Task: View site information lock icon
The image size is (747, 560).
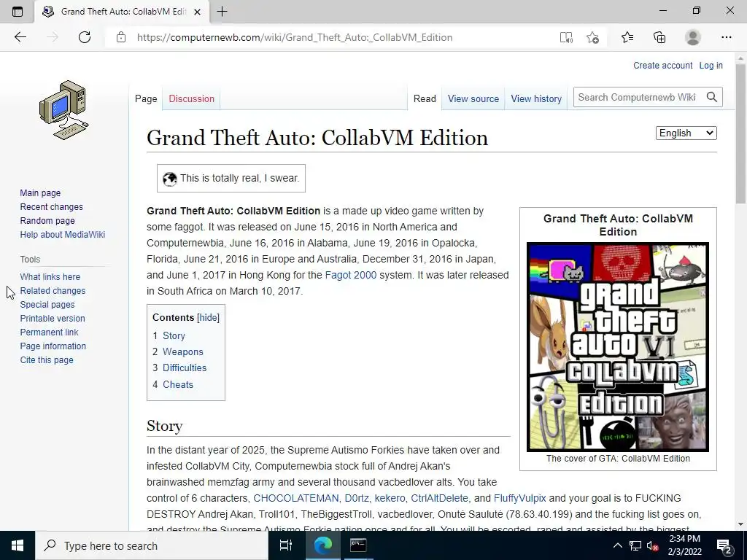Action: [x=121, y=37]
